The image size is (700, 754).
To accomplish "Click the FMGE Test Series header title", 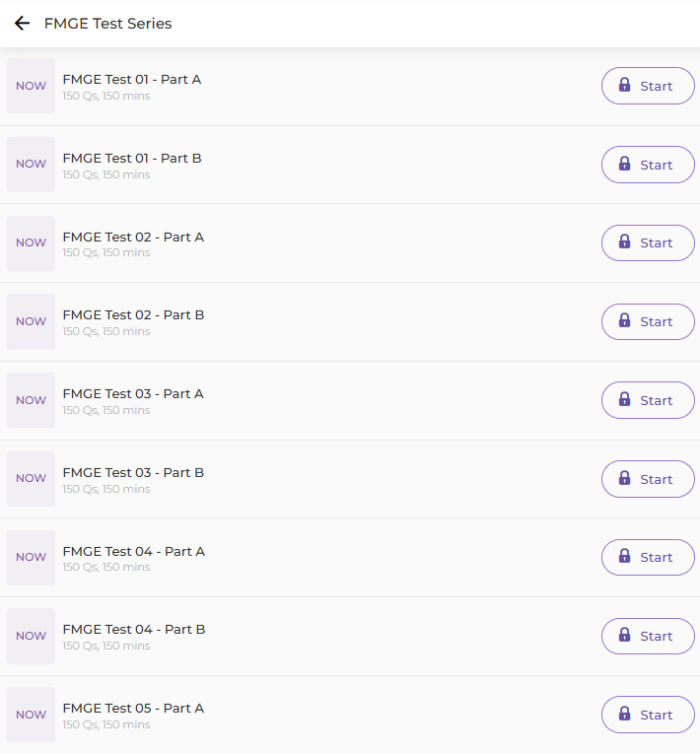I will pyautogui.click(x=107, y=24).
